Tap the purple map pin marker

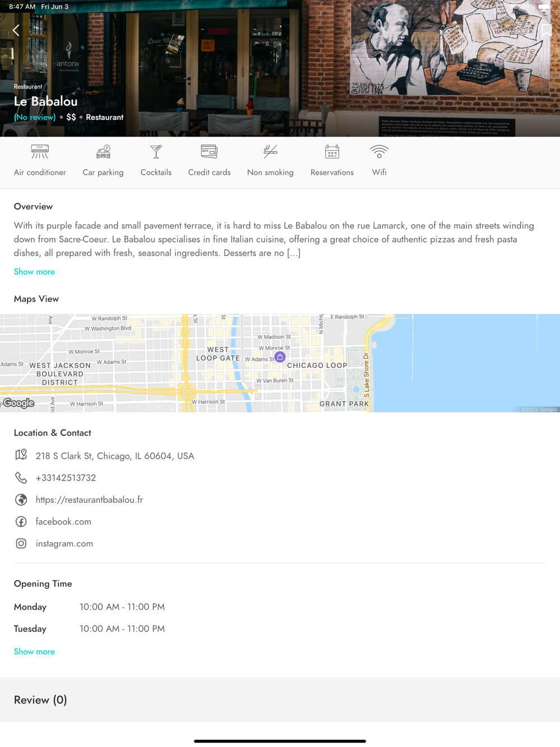point(280,357)
